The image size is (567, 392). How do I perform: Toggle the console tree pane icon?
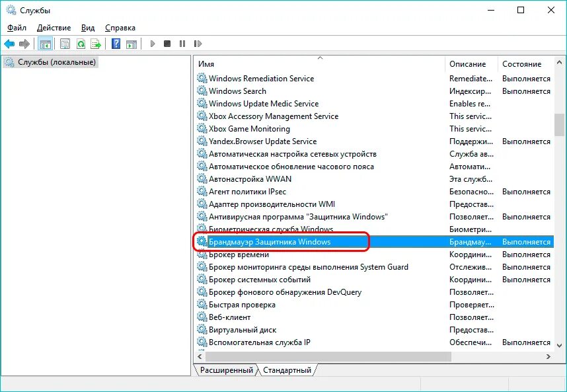46,44
